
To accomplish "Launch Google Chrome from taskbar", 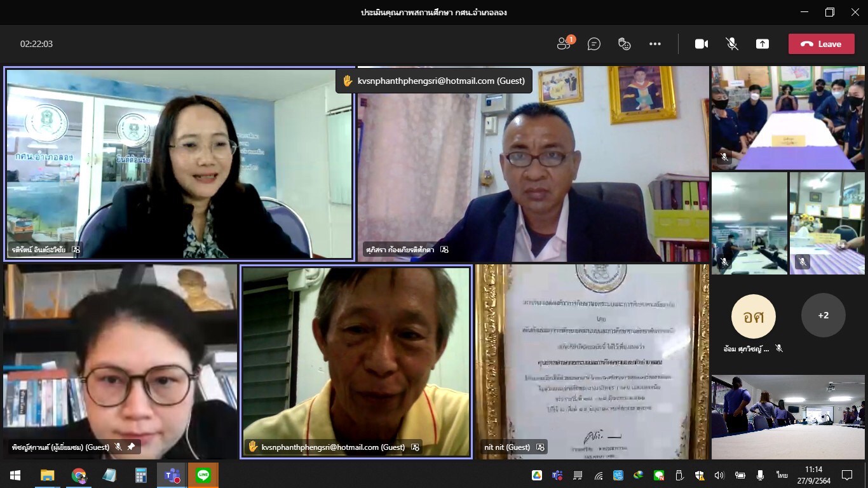I will [79, 475].
